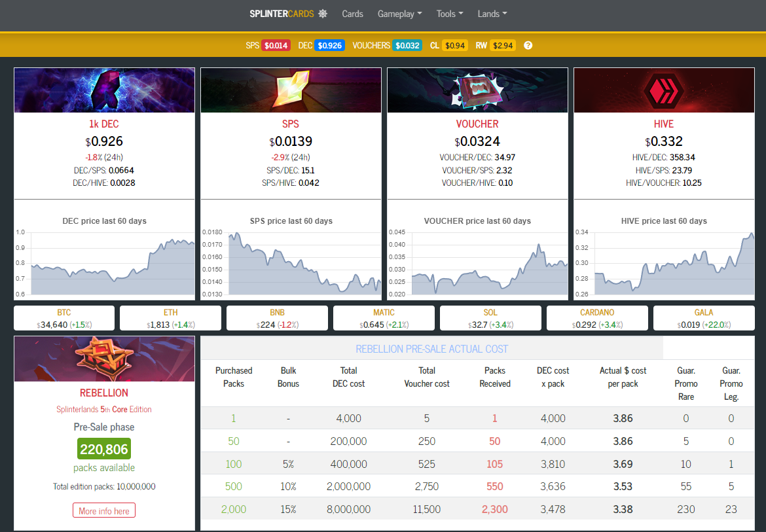Click the 400,000 total DEC cost cell
Image resolution: width=766 pixels, height=532 pixels.
pyautogui.click(x=349, y=464)
